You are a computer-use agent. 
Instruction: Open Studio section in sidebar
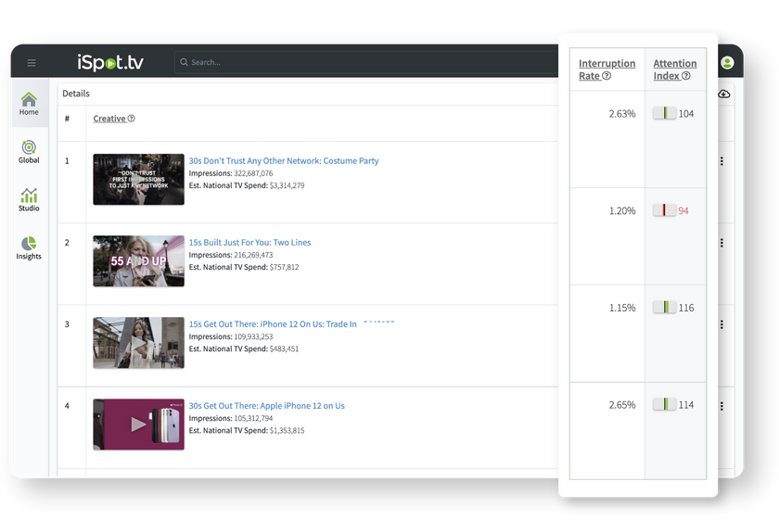pos(29,200)
